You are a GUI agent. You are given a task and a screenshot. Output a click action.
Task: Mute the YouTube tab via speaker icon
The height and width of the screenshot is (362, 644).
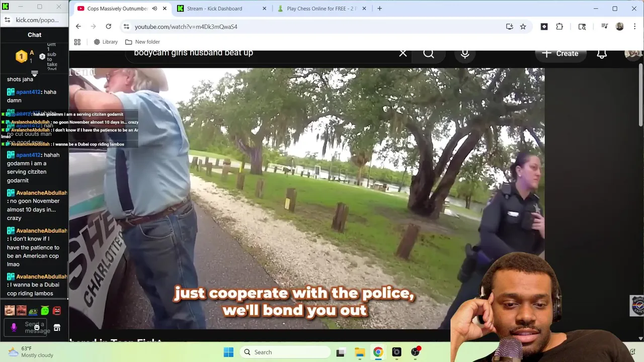point(154,9)
